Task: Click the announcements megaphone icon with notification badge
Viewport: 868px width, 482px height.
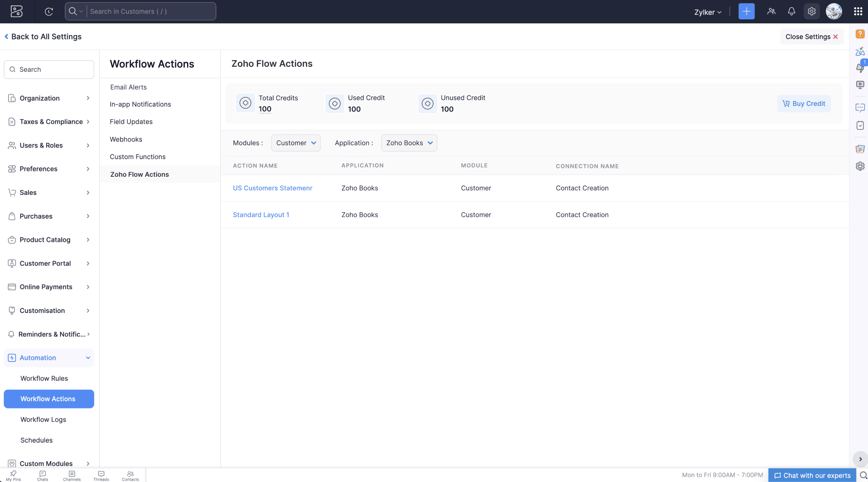Action: click(x=860, y=68)
